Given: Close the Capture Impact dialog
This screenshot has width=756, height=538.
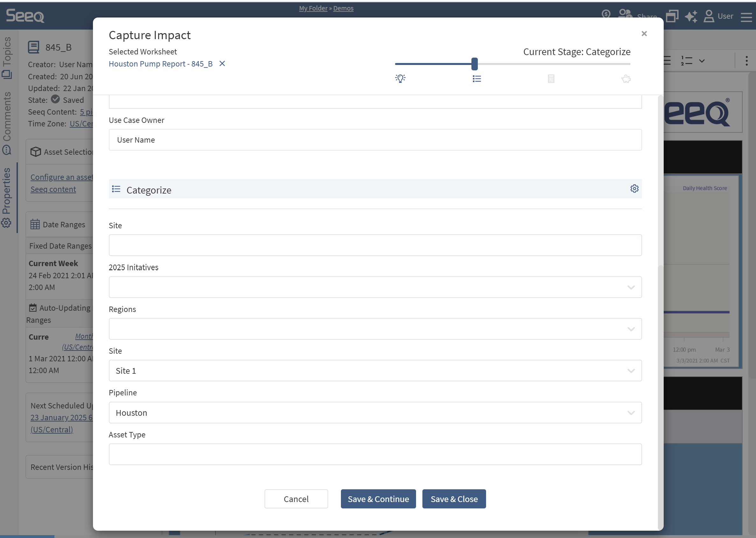Looking at the screenshot, I should pyautogui.click(x=644, y=34).
